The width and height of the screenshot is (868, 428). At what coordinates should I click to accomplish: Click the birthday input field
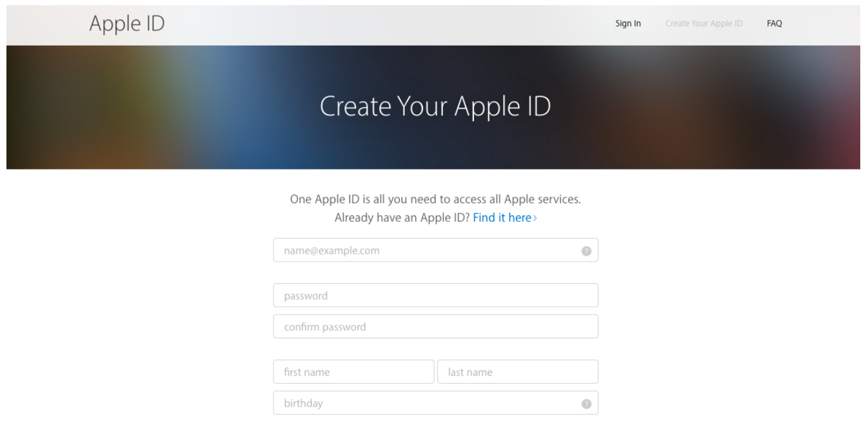pyautogui.click(x=436, y=403)
